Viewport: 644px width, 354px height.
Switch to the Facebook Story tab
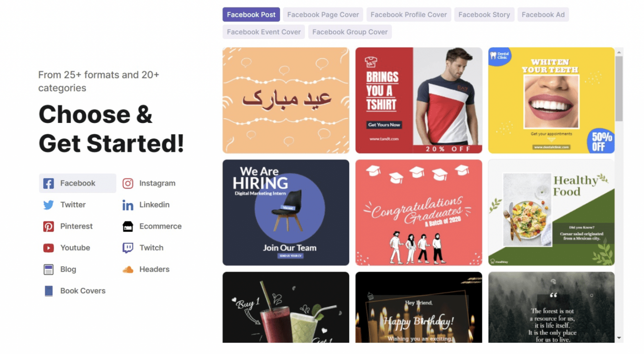pyautogui.click(x=484, y=14)
